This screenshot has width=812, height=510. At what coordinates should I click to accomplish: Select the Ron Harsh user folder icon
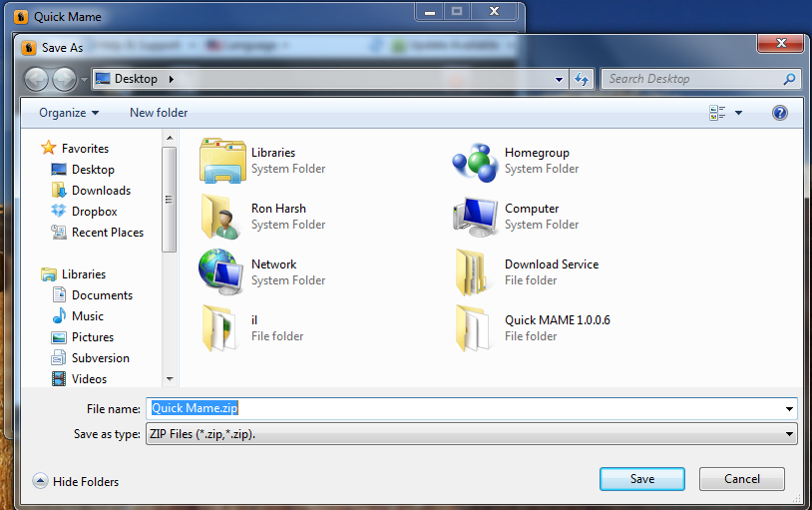[221, 217]
